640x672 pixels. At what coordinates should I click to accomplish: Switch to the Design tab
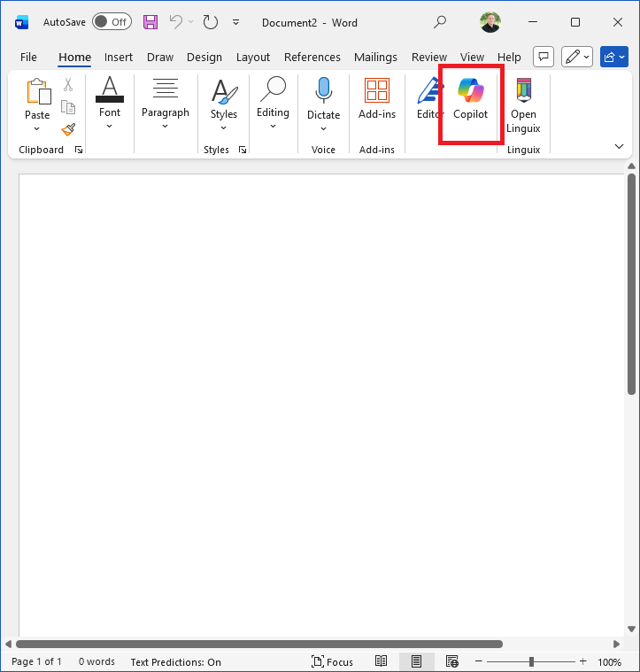click(204, 57)
